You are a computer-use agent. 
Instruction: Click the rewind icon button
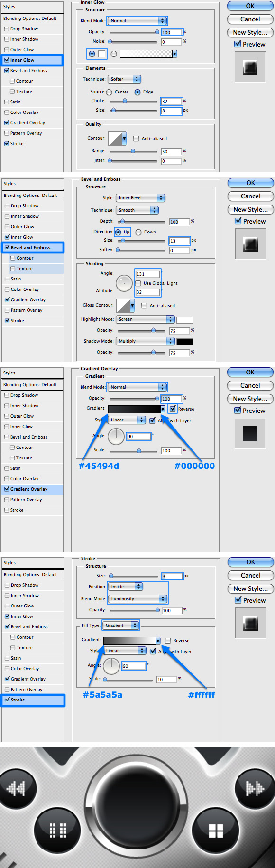point(16,788)
